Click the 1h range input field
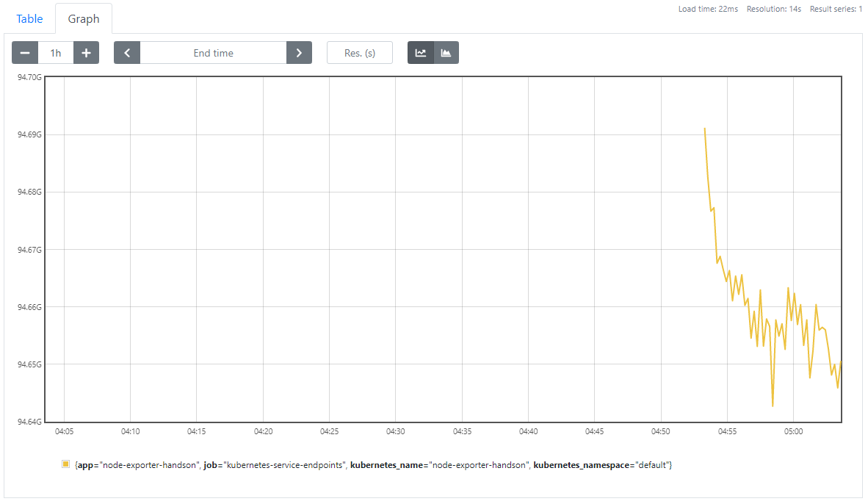 [x=56, y=53]
